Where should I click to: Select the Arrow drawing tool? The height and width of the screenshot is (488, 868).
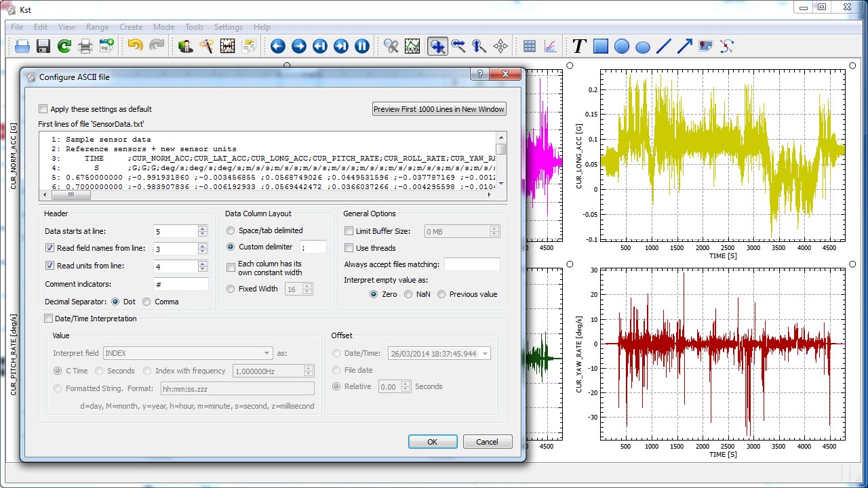684,46
